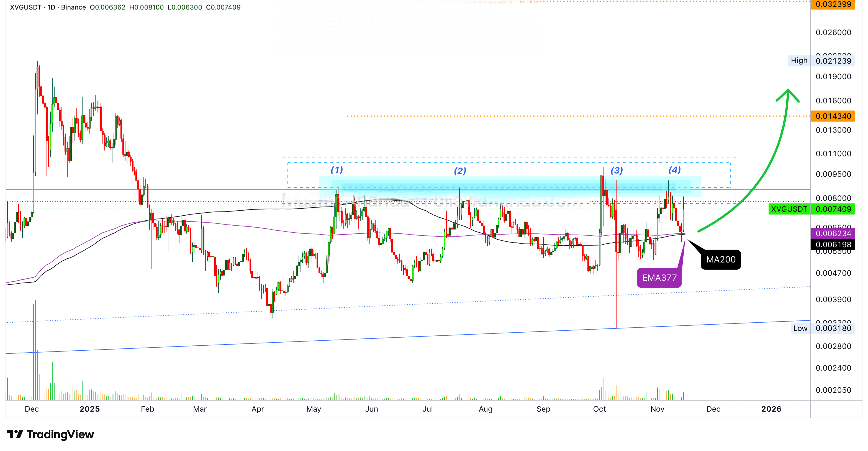Click the (2) wave annotation
The image size is (868, 451).
[460, 171]
